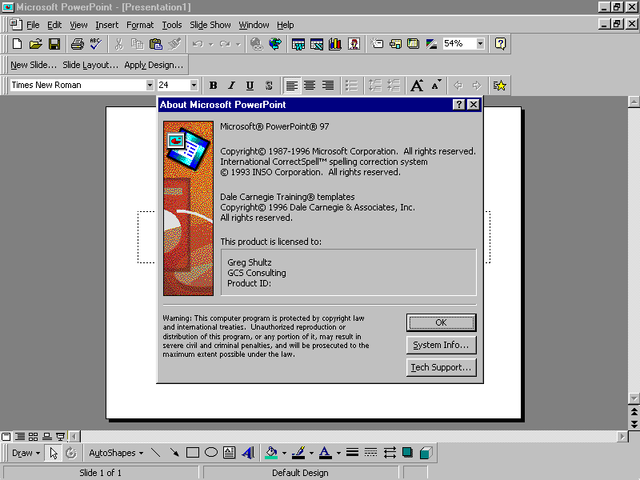The height and width of the screenshot is (480, 640).
Task: Open a file with the Open folder icon
Action: click(x=36, y=44)
